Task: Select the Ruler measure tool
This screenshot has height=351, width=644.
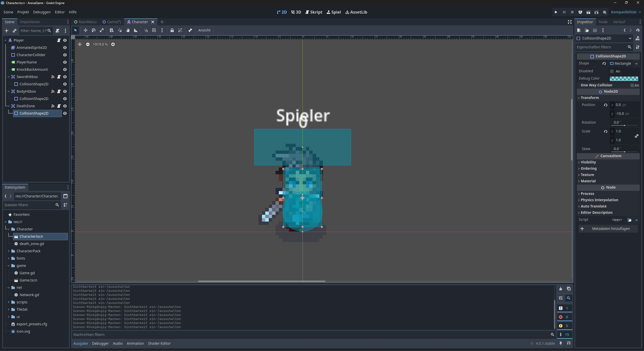Action: pyautogui.click(x=136, y=30)
